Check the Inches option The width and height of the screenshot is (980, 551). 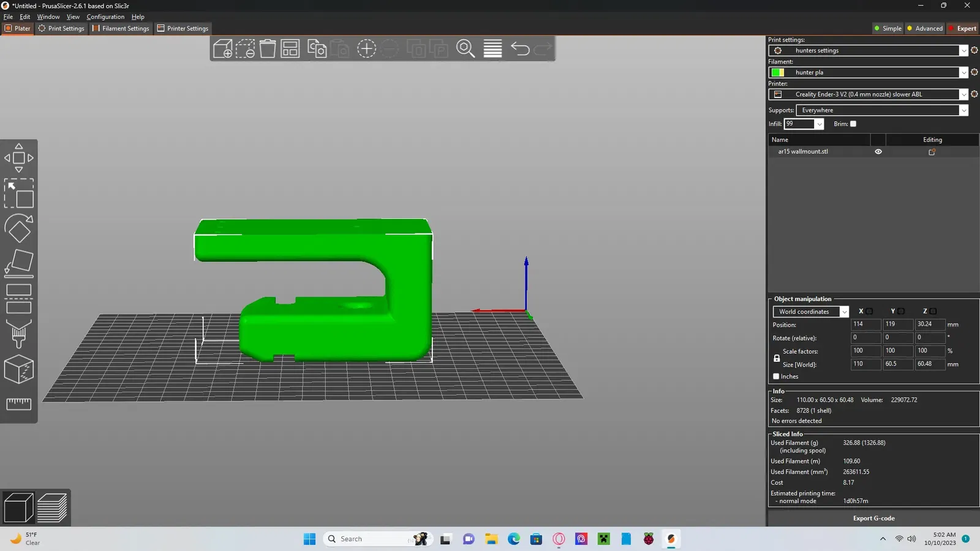point(776,377)
